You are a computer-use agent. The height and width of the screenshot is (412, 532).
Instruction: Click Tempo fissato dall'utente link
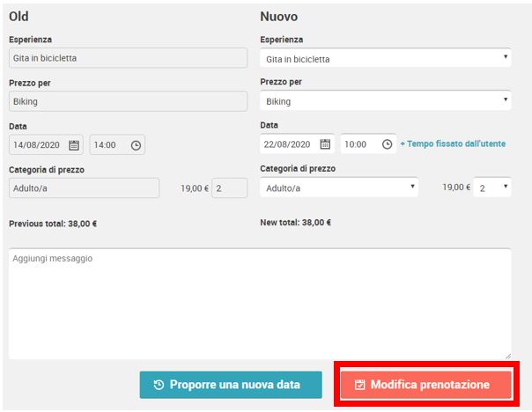[x=456, y=143]
